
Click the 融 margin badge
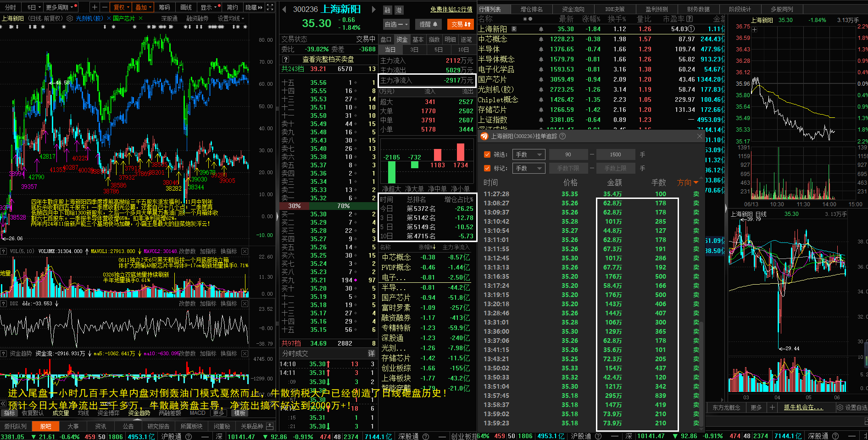[x=388, y=10]
